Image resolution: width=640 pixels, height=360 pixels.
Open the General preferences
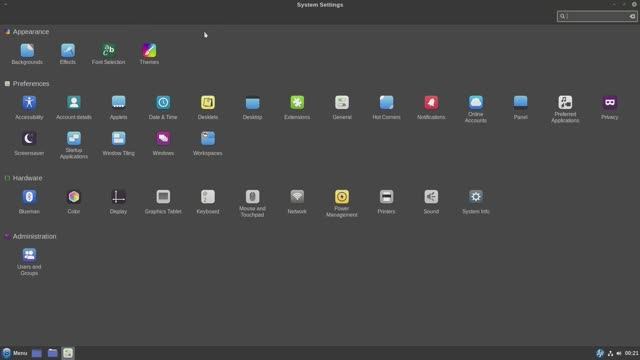point(342,108)
